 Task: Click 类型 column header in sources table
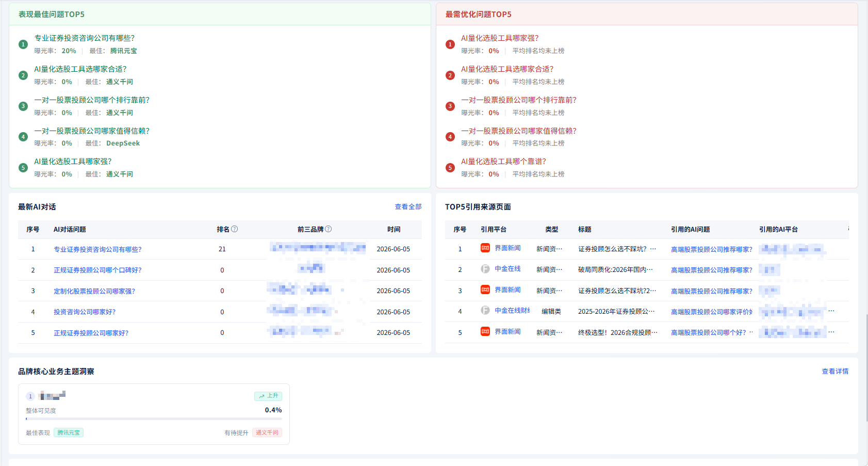coord(552,230)
